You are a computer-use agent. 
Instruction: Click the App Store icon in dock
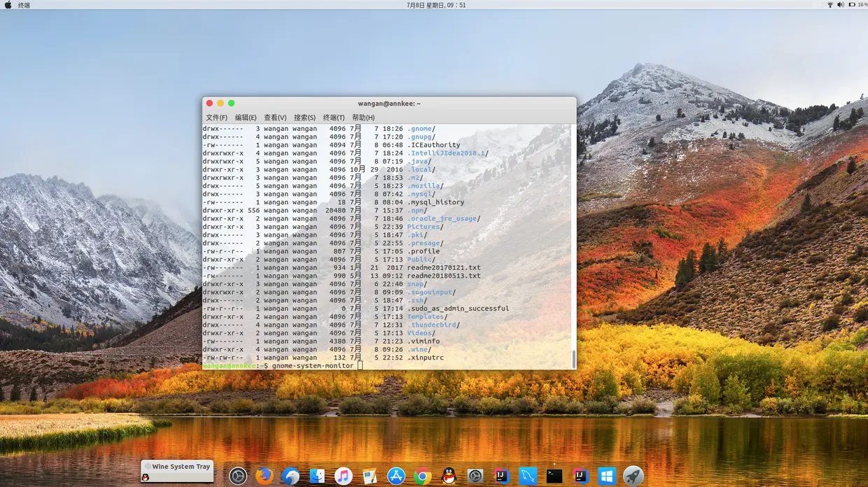(395, 475)
